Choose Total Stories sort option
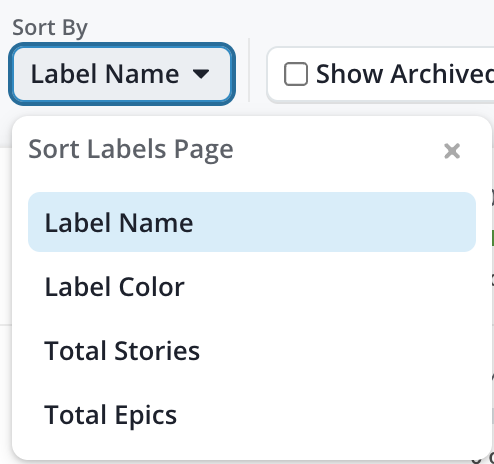The width and height of the screenshot is (494, 464). (x=252, y=351)
